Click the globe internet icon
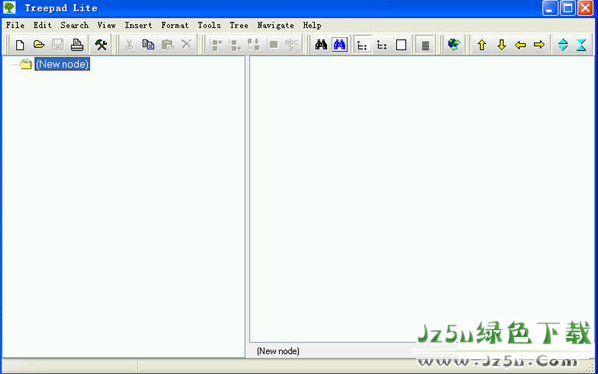Viewport: 598px width, 374px height. [453, 45]
